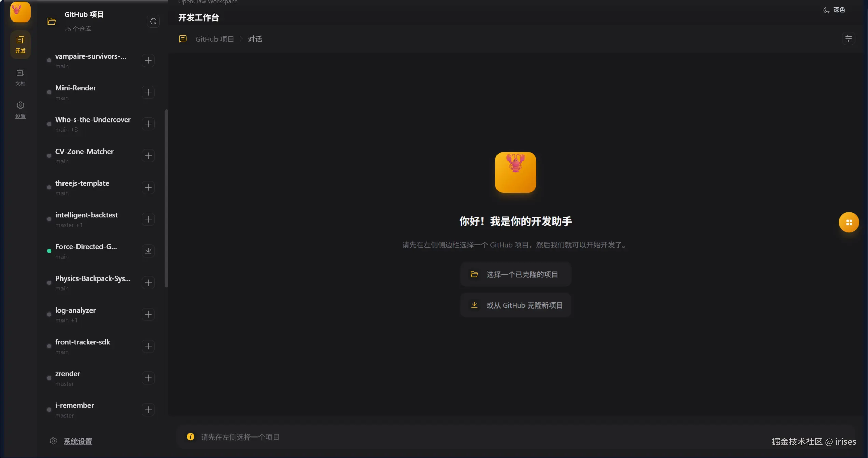
Task: Add Physics-Backpack-Sys... repo via plus icon
Action: click(148, 283)
